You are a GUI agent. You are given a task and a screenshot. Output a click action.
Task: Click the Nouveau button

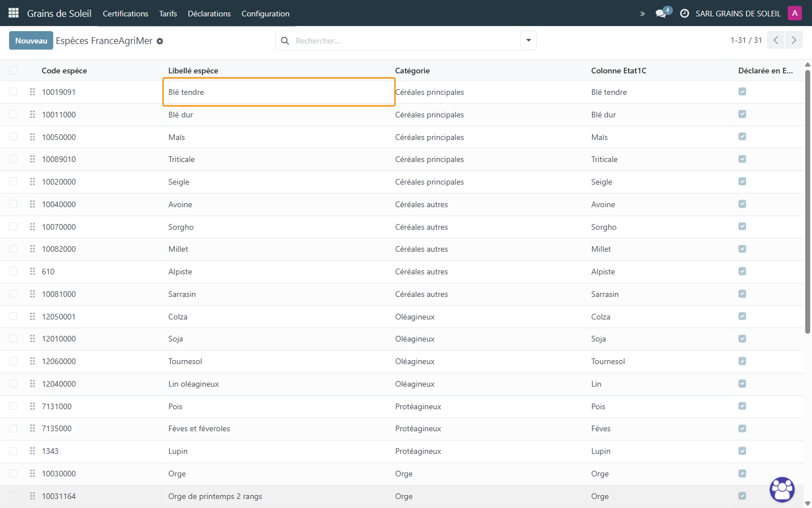(31, 41)
